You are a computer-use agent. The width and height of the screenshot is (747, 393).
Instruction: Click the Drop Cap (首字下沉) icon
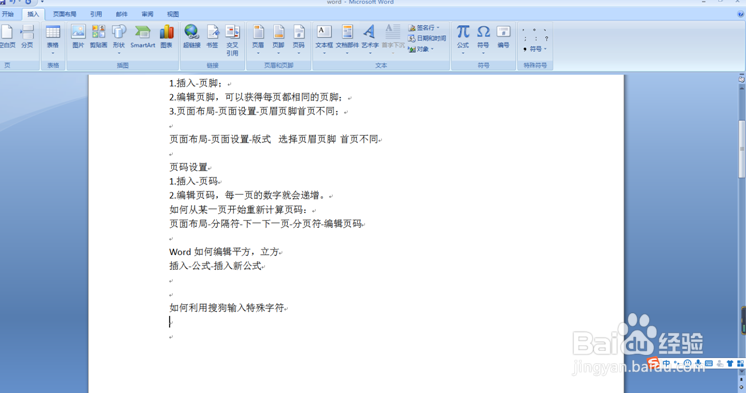[x=393, y=32]
